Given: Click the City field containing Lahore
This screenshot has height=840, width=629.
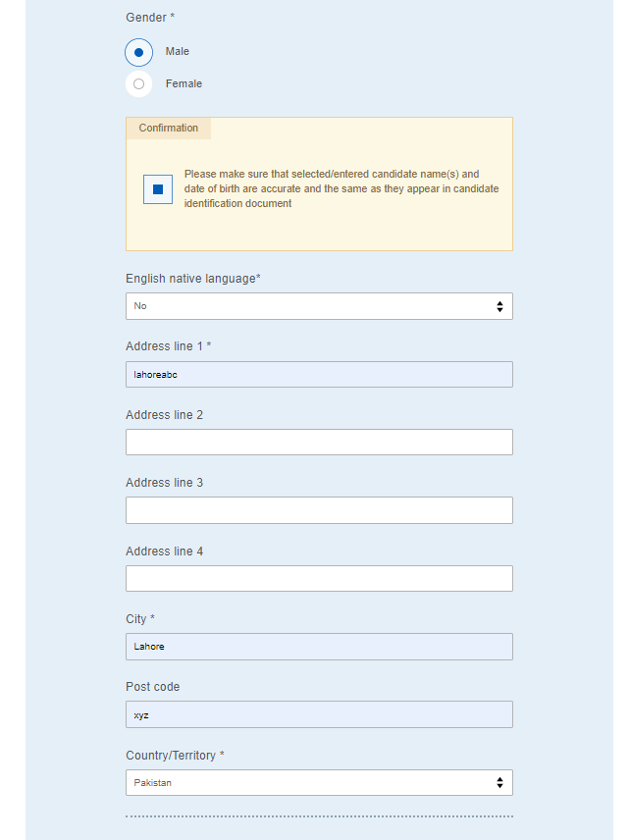Looking at the screenshot, I should tap(319, 647).
